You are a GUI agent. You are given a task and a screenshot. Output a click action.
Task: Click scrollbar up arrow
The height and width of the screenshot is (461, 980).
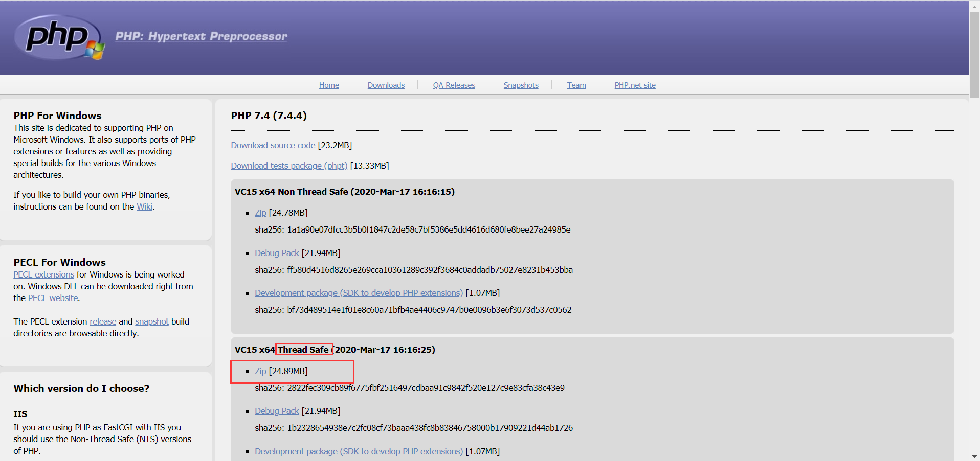point(974,6)
